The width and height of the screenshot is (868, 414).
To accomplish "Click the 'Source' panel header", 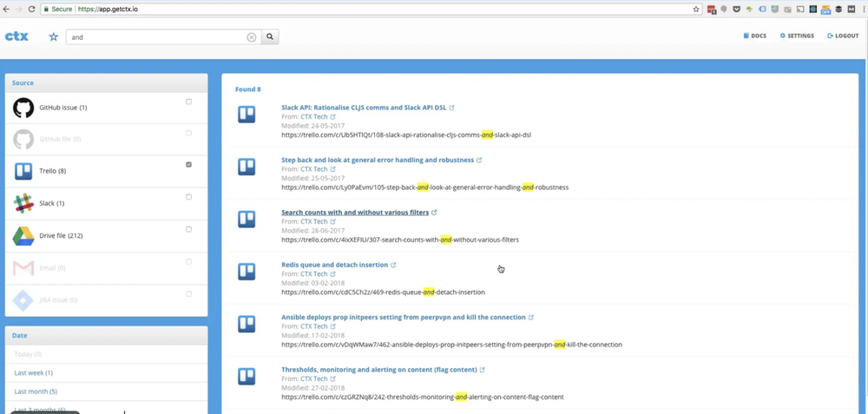I will (x=106, y=83).
